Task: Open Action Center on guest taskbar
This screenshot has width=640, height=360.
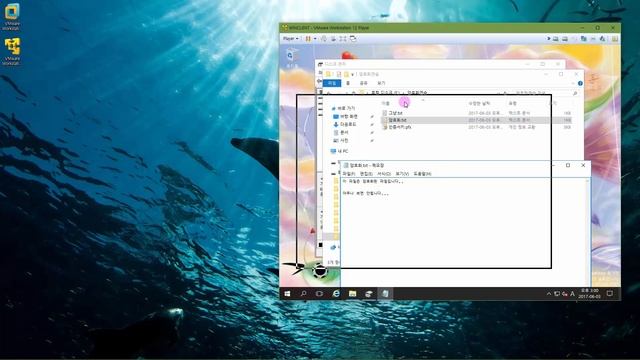Action: click(x=610, y=293)
